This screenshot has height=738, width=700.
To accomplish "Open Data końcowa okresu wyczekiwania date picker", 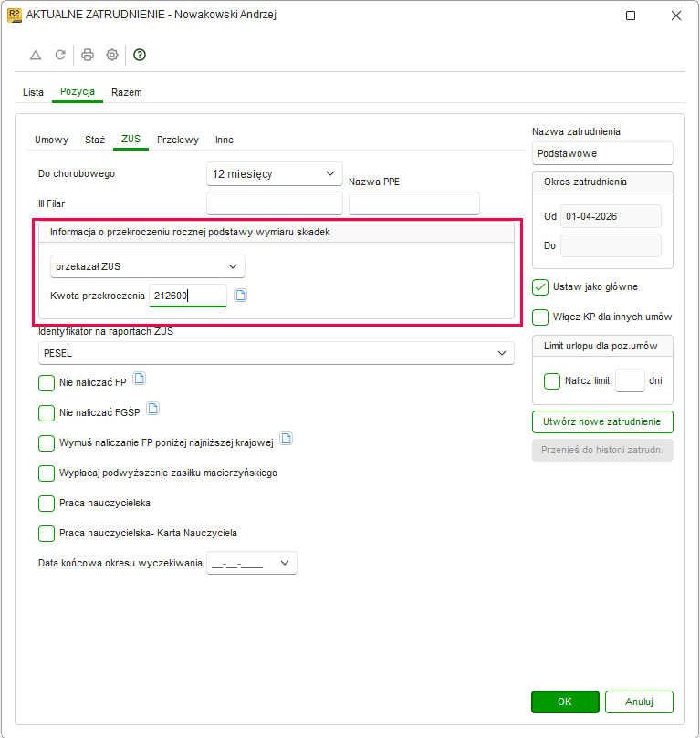I will pos(252,563).
